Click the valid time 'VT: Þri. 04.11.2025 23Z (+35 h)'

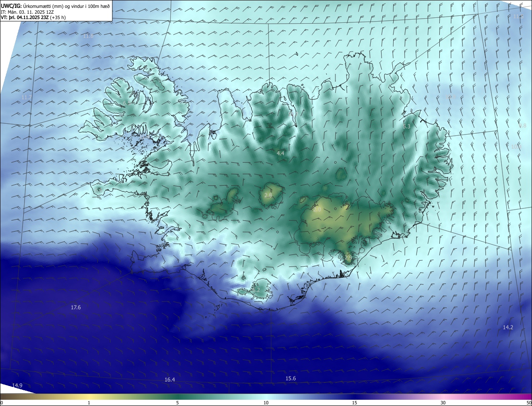pos(33,17)
